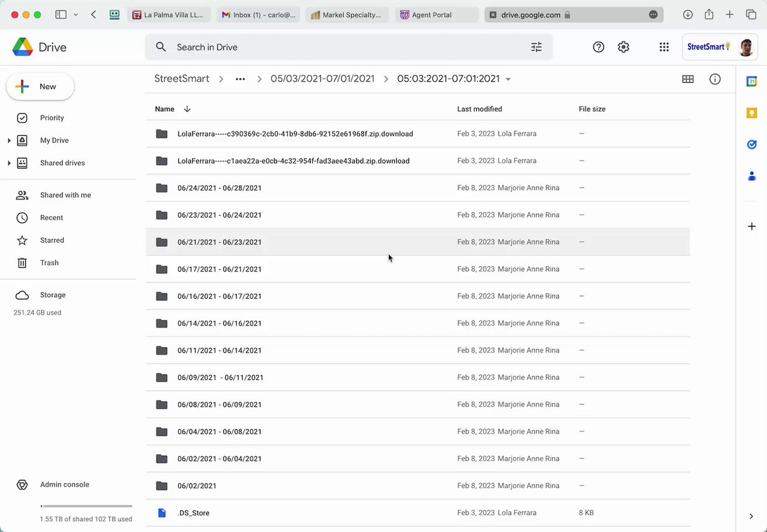Click the New button
767x532 pixels.
pyautogui.click(x=40, y=87)
